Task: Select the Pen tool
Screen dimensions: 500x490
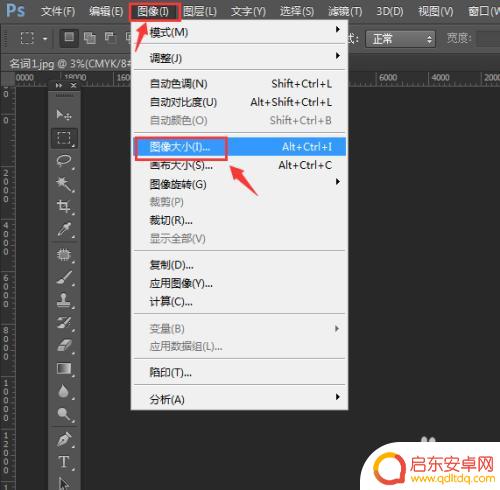Action: pyautogui.click(x=64, y=439)
